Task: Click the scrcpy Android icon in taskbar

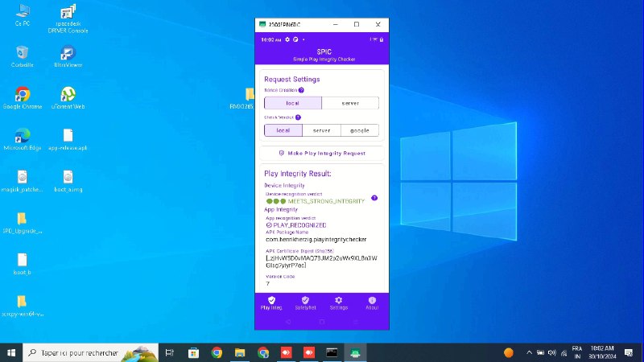Action: tap(355, 352)
